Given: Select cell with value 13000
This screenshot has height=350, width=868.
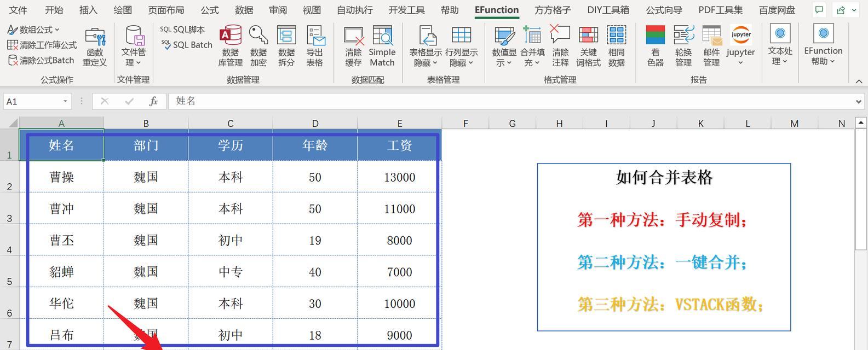Looking at the screenshot, I should [399, 177].
